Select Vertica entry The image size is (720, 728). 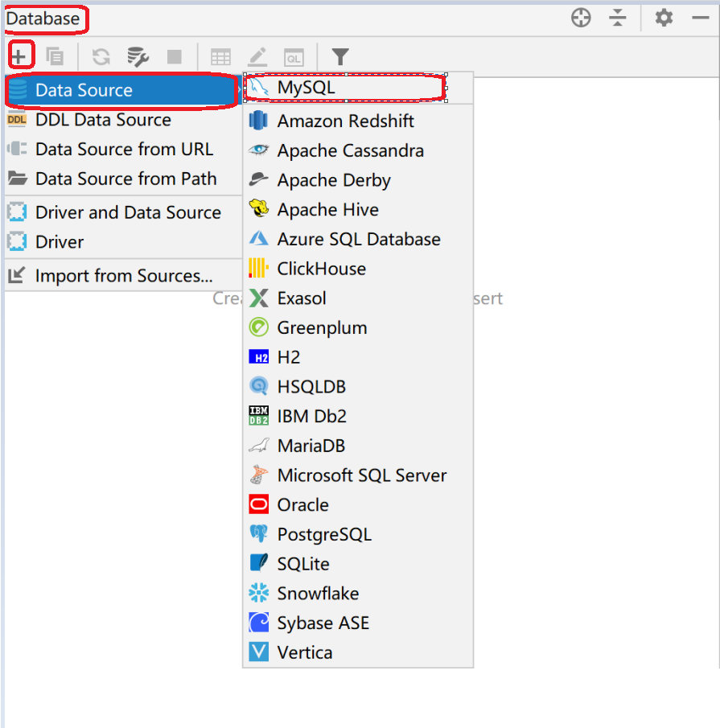(358, 652)
